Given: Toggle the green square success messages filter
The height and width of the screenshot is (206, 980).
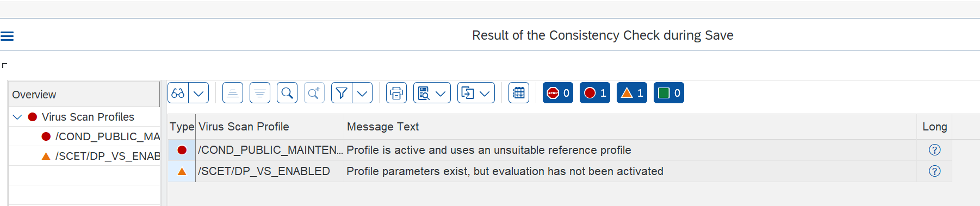Looking at the screenshot, I should (x=669, y=93).
